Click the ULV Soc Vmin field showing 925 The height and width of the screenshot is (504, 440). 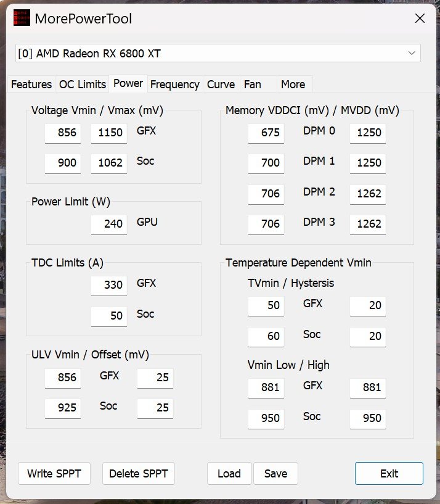point(63,408)
